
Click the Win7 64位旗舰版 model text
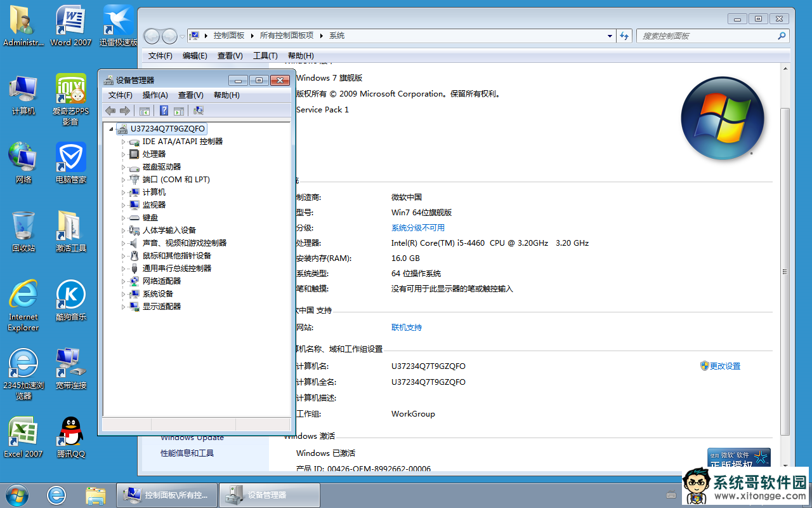click(421, 213)
